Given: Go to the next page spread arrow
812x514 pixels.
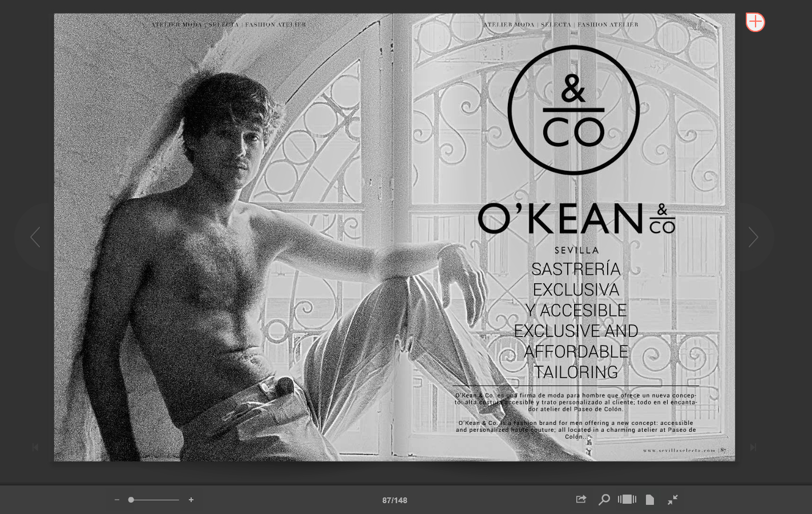Looking at the screenshot, I should pos(753,237).
